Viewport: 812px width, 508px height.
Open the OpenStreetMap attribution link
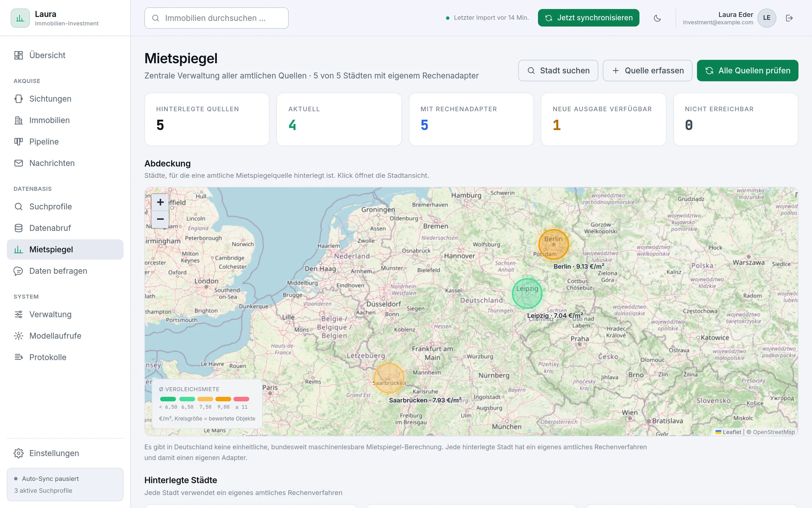point(773,432)
